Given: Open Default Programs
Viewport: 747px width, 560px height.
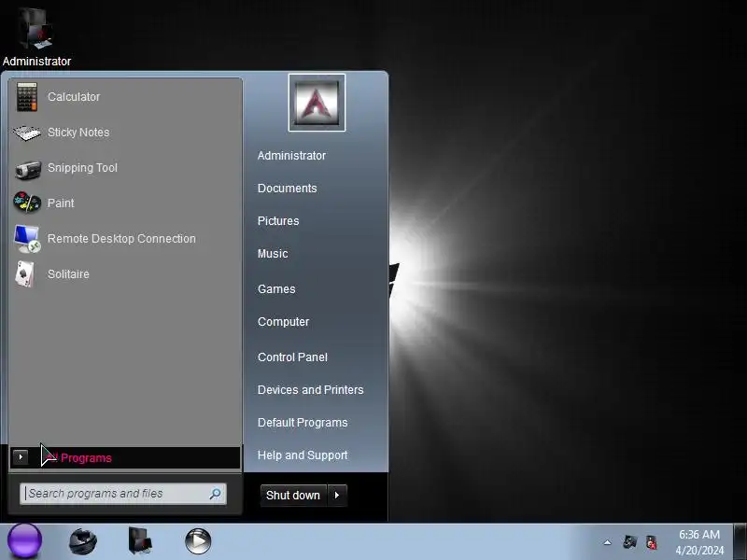Looking at the screenshot, I should click(x=303, y=423).
